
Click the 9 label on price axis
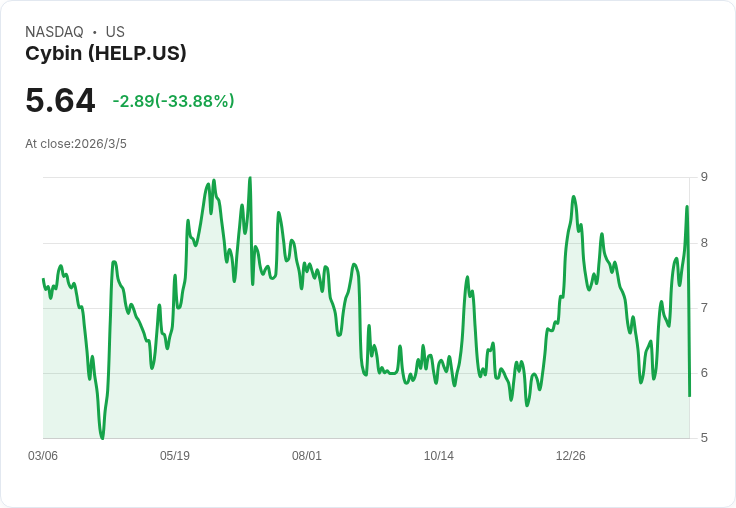704,177
